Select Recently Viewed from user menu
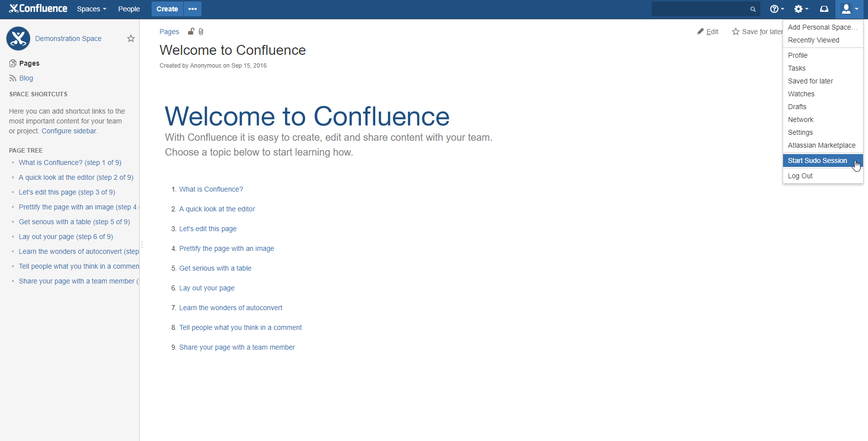868x441 pixels. pyautogui.click(x=823, y=40)
